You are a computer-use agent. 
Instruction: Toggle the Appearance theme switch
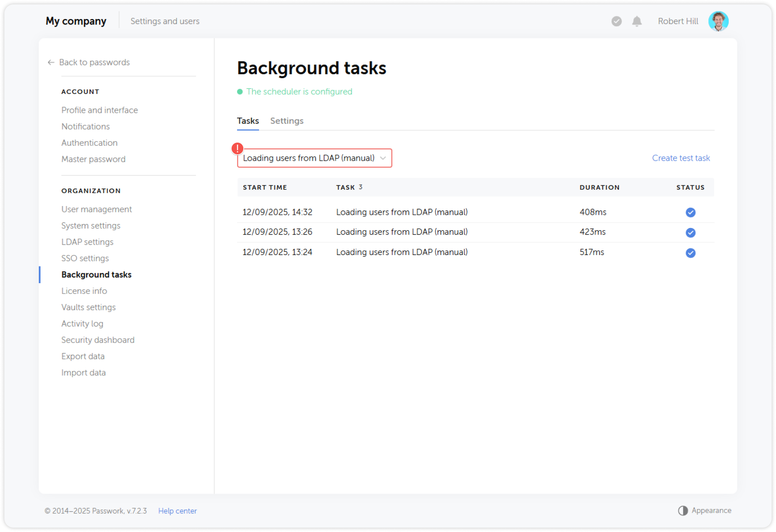pyautogui.click(x=682, y=510)
